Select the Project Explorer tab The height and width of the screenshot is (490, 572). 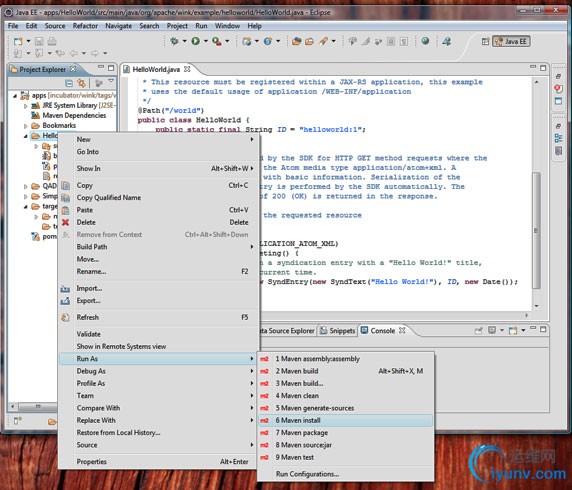(x=43, y=69)
